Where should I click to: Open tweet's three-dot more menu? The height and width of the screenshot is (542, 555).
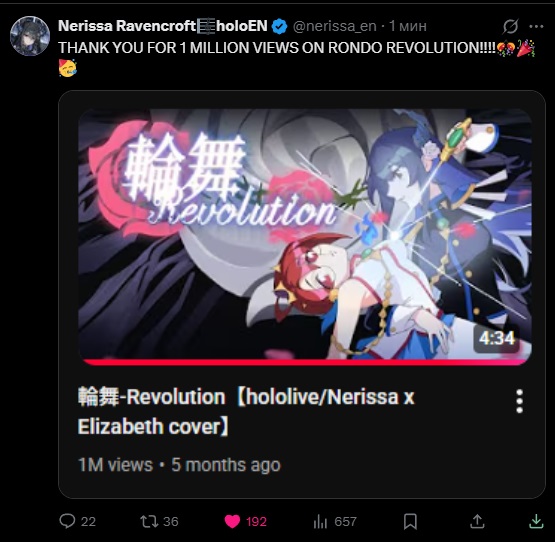pos(536,26)
